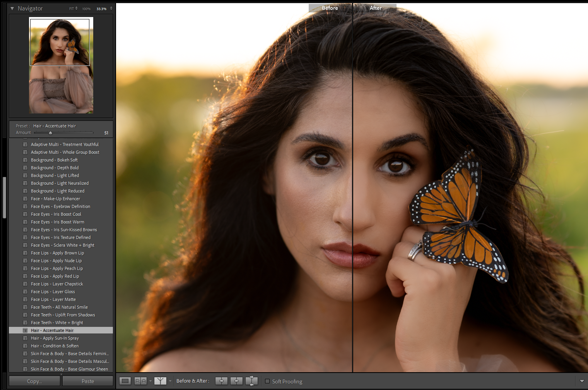Viewport: 588px width, 390px height.
Task: Select the Loupe view icon
Action: (x=125, y=381)
